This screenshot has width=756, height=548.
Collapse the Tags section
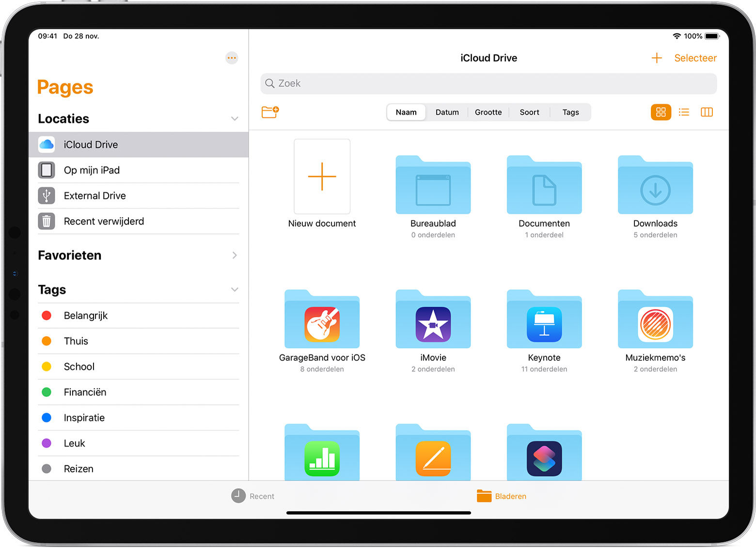(x=235, y=290)
